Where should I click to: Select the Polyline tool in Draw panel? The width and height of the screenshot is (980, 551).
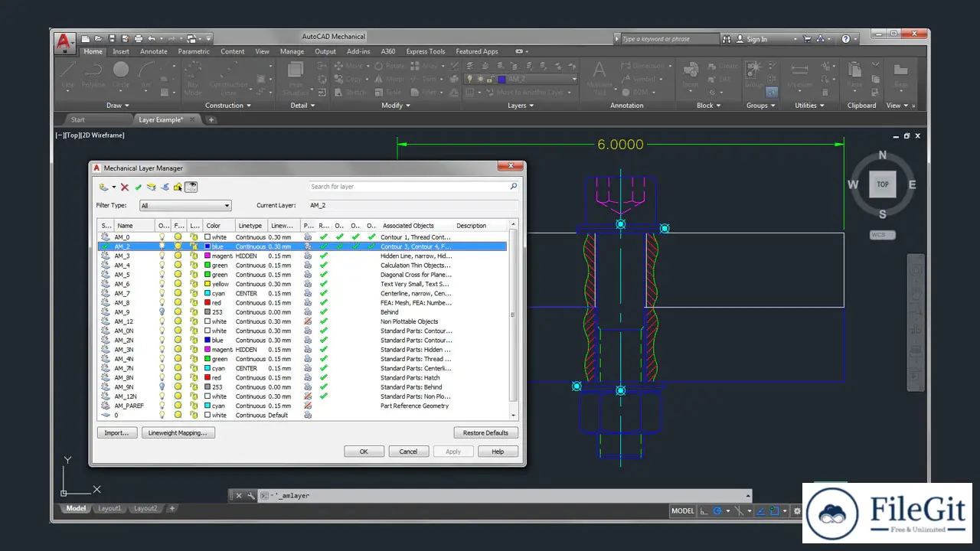coord(93,73)
